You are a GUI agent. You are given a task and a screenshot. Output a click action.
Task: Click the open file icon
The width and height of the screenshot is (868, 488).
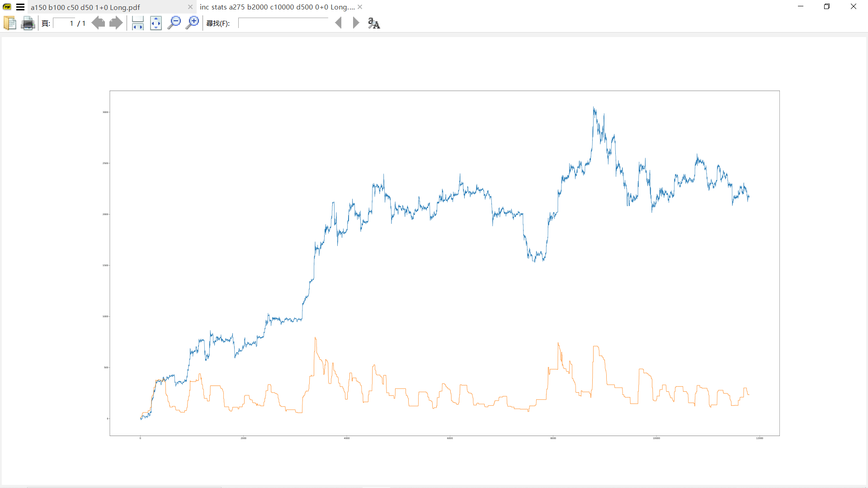tap(9, 23)
